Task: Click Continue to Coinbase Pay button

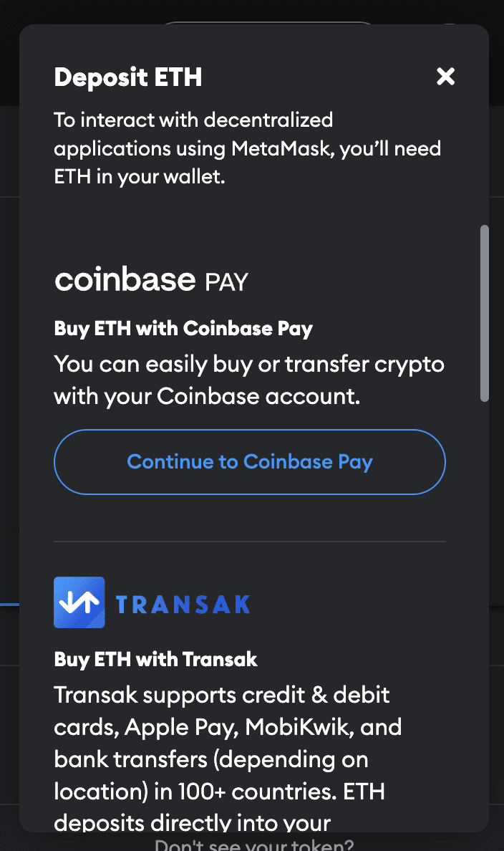Action: coord(250,462)
